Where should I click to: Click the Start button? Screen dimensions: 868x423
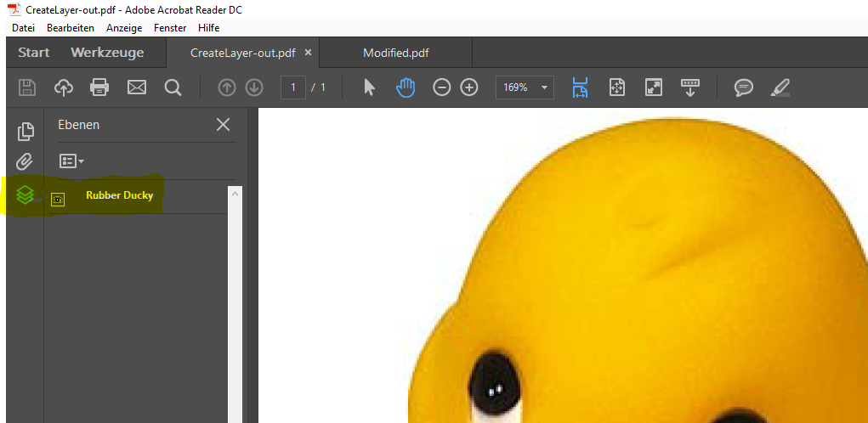pos(34,53)
